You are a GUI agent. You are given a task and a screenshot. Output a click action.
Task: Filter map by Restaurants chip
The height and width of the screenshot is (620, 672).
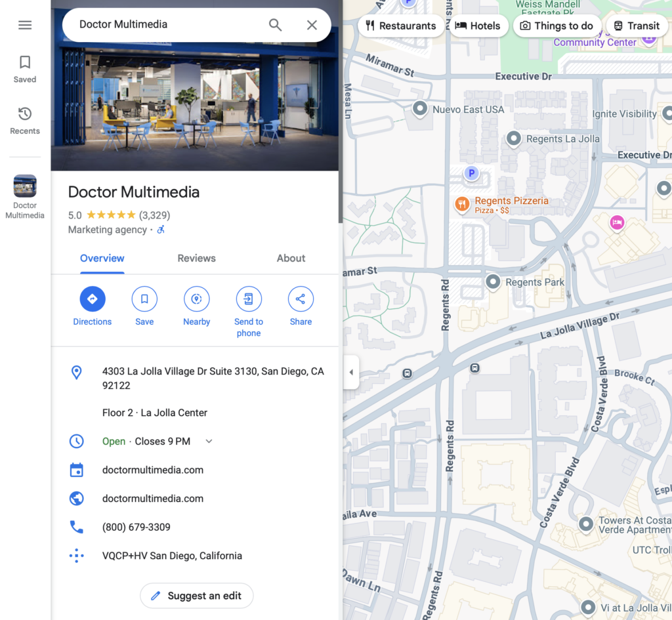click(x=401, y=26)
